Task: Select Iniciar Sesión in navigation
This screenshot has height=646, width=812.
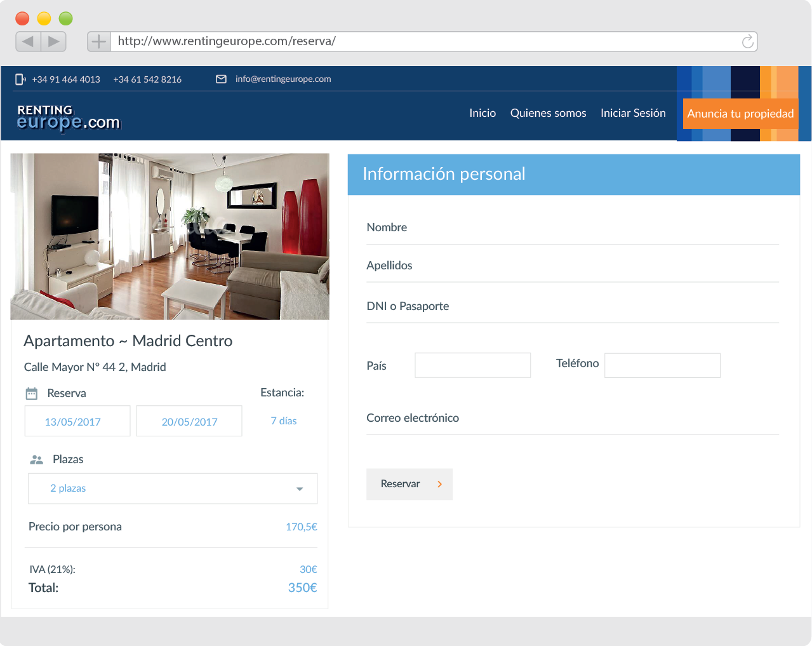Action: point(633,113)
